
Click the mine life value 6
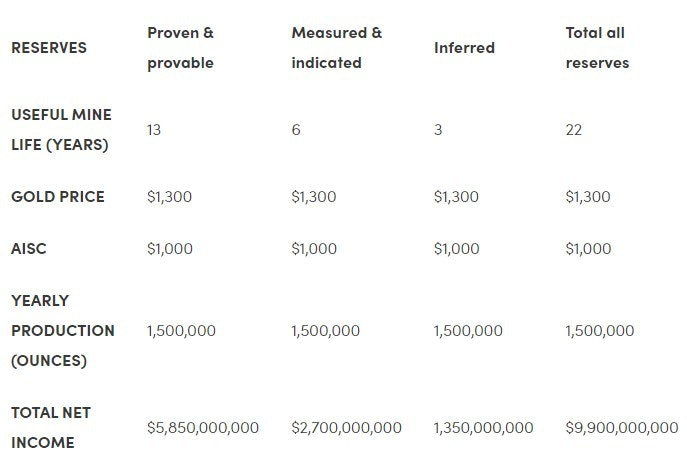pyautogui.click(x=296, y=130)
